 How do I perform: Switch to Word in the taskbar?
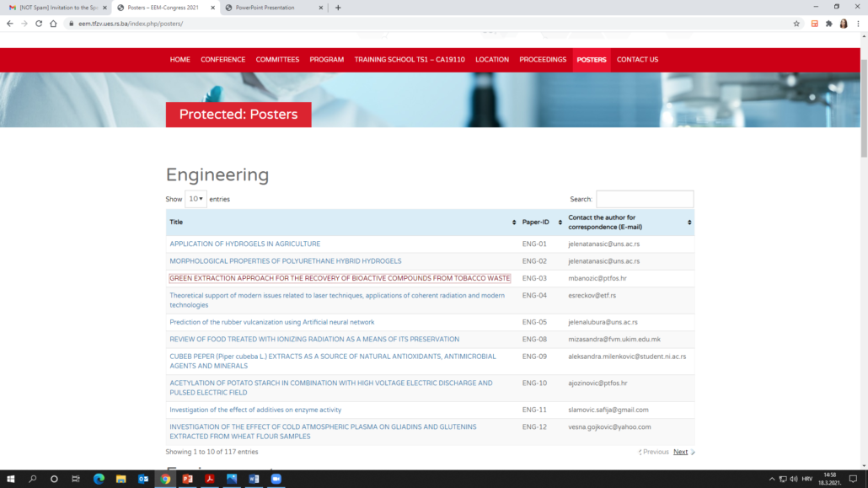[254, 479]
